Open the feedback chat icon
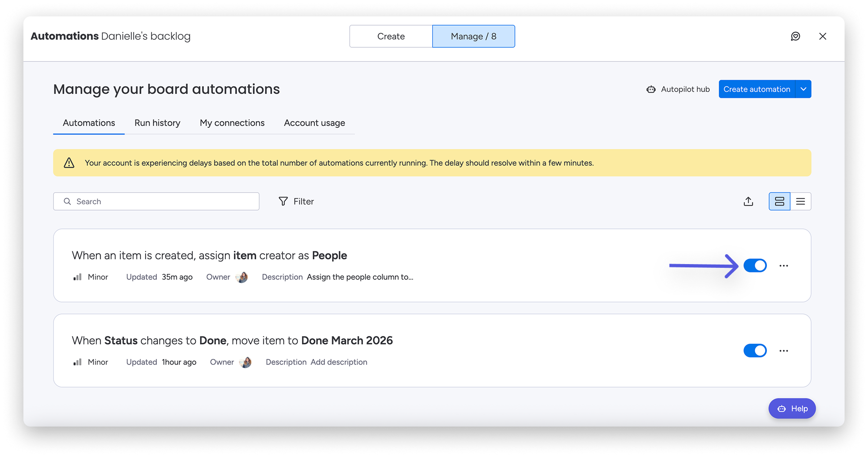 pos(795,36)
